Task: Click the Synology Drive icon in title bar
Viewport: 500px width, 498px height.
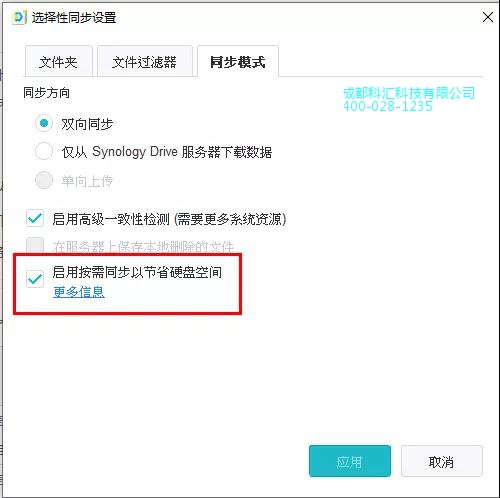Action: [19, 17]
